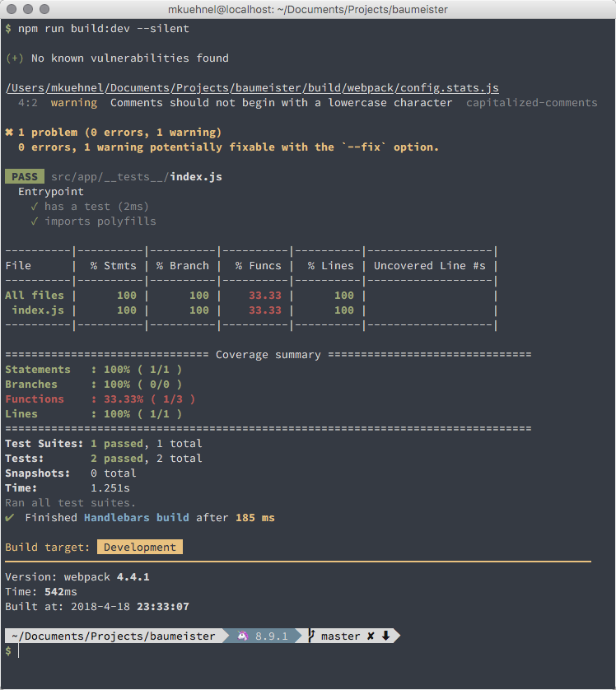
Task: Click the '% Funcs' column header
Action: pos(259,266)
